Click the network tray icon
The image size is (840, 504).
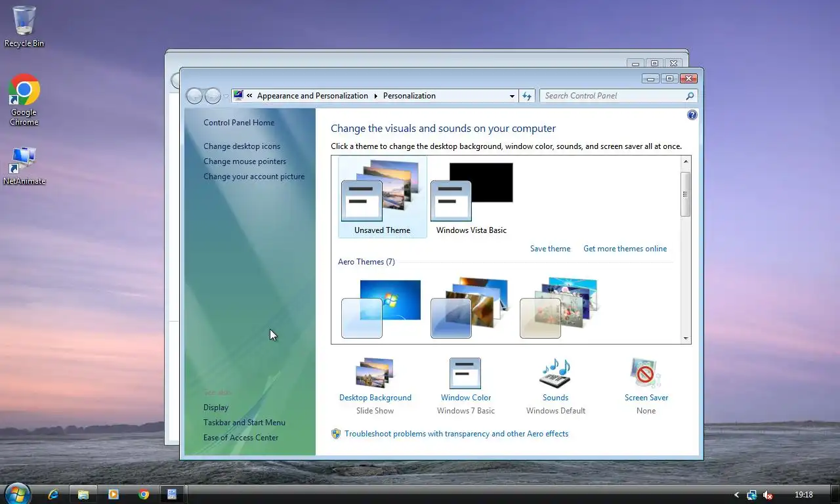[x=751, y=495]
